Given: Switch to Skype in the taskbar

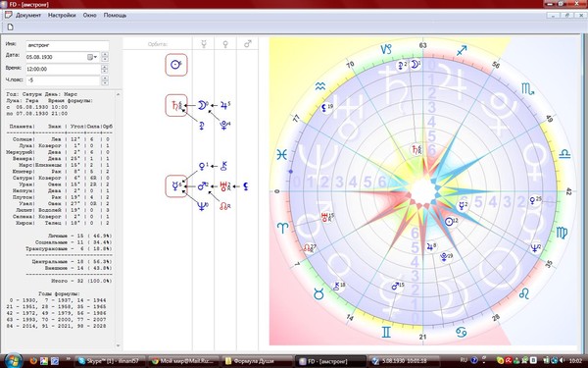Looking at the screenshot, I should [x=109, y=361].
